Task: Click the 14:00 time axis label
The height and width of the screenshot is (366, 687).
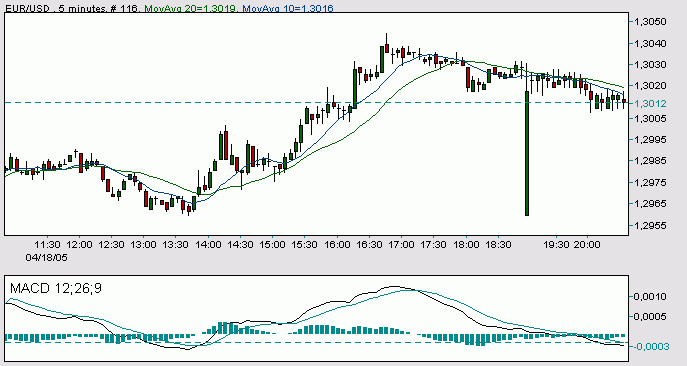Action: [x=208, y=245]
